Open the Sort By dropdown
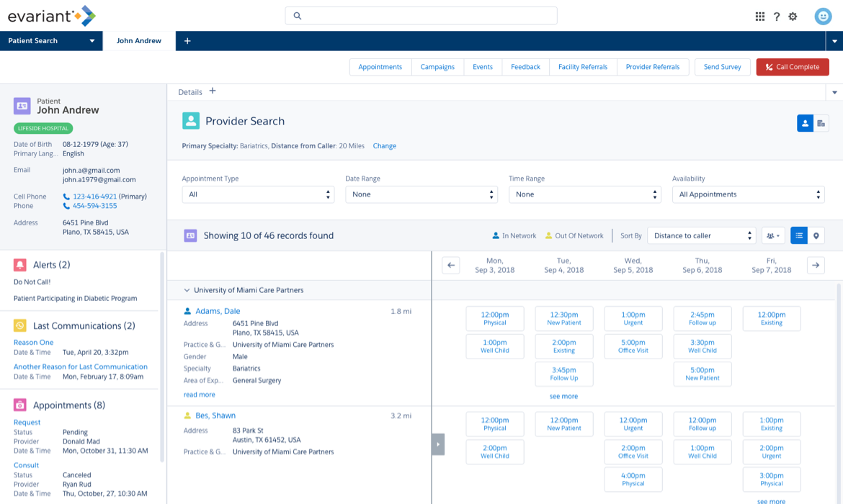Screen dimensions: 843x504 click(x=701, y=235)
